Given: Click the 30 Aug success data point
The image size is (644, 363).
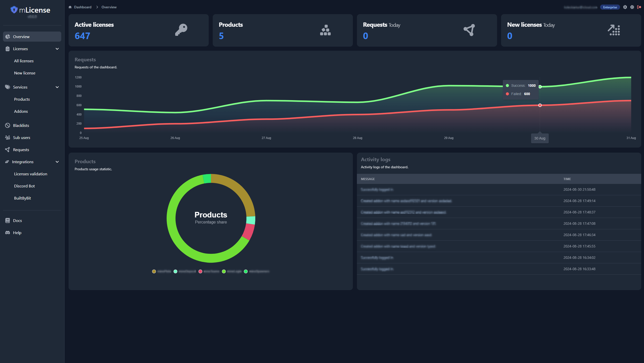Looking at the screenshot, I should [x=540, y=87].
